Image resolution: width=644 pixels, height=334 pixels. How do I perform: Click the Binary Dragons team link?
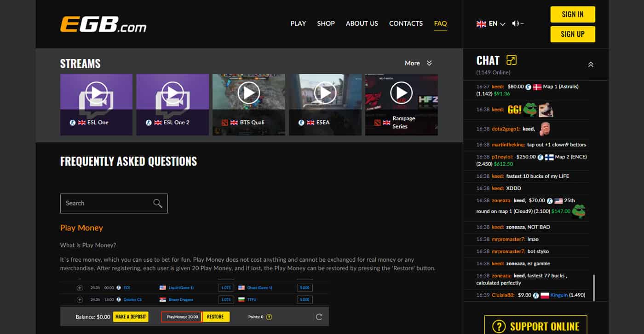click(x=180, y=300)
